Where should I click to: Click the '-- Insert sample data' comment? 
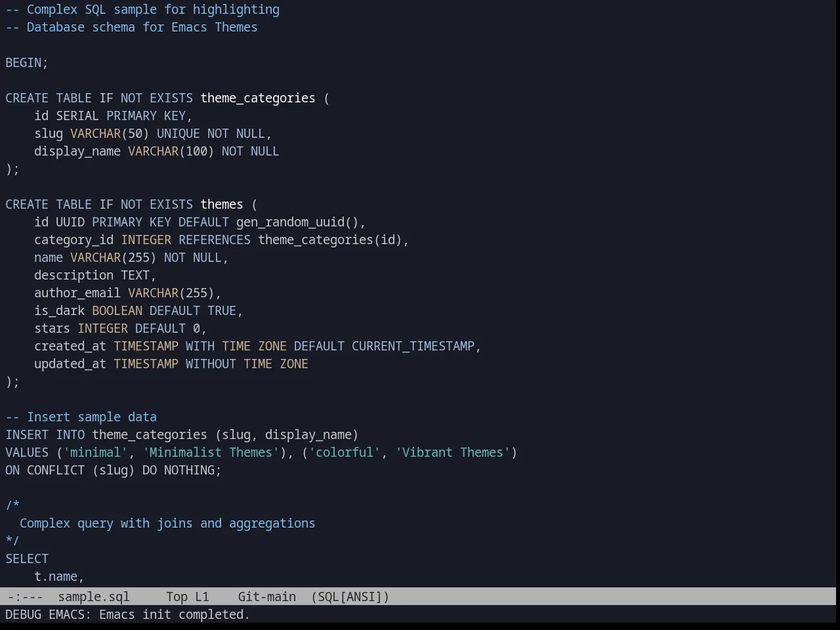[x=81, y=417]
